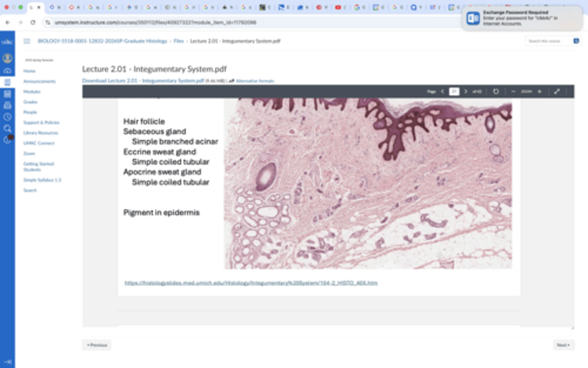
Task: Click the BIOLOGY-5518 Graduate Histology breadcrumb
Action: (x=102, y=41)
